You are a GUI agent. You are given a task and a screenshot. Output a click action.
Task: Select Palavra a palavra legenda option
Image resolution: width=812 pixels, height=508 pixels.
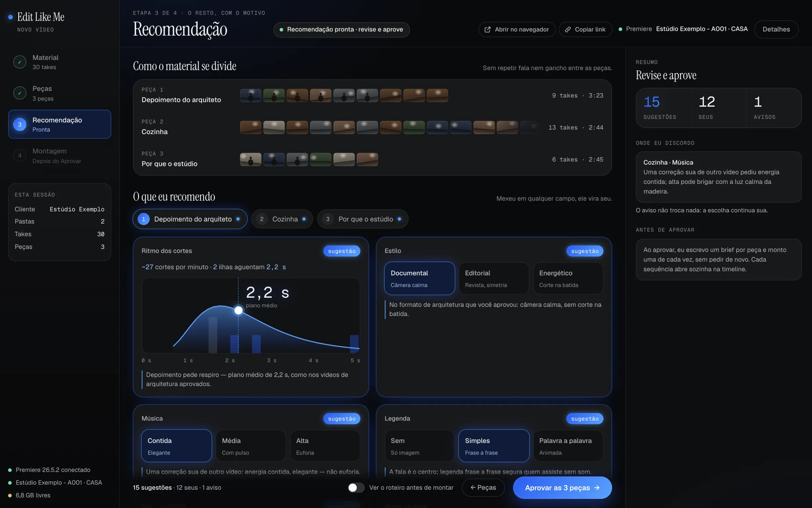[x=568, y=446]
